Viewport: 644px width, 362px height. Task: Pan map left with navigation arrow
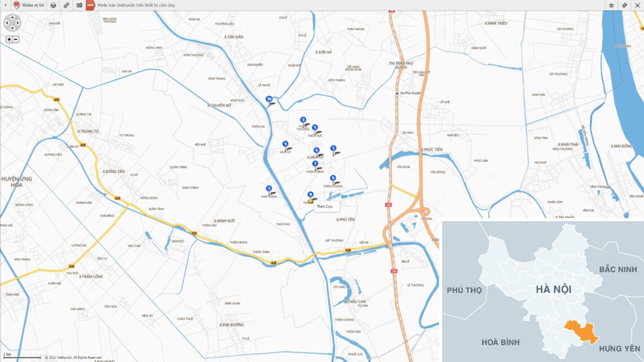click(7, 23)
